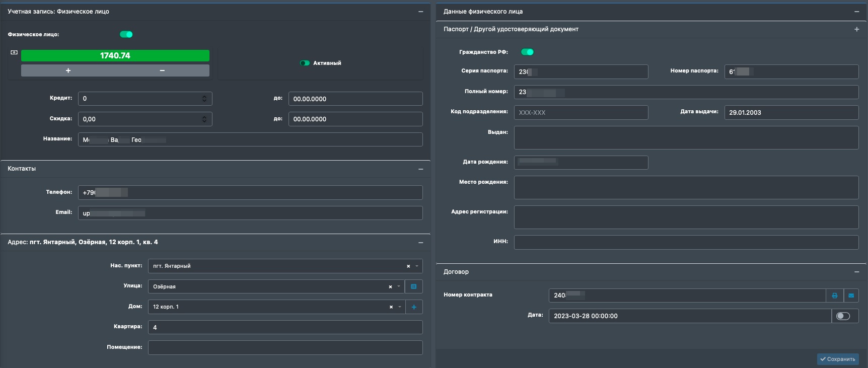Toggle the Активный account switch
Viewport: 868px width, 368px height.
pyautogui.click(x=305, y=63)
